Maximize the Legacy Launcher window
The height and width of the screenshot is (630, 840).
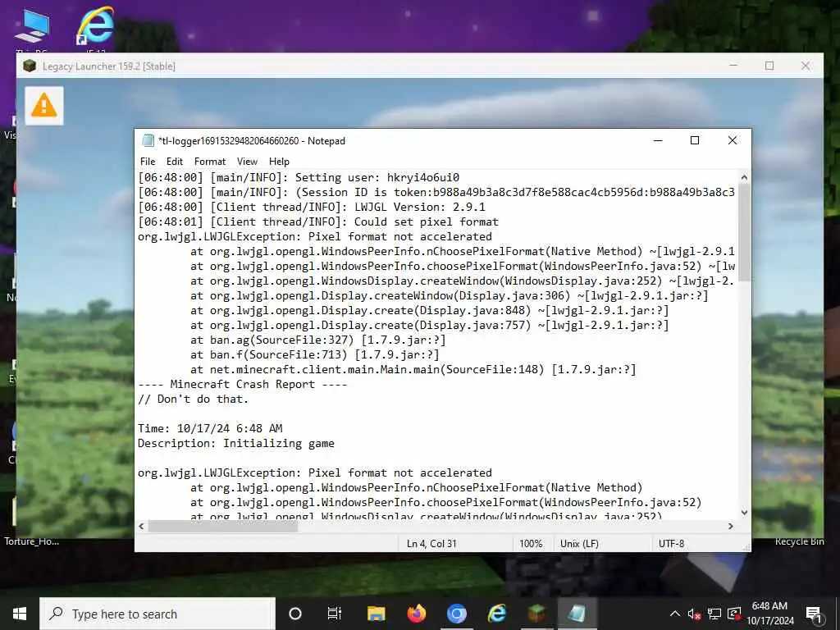pyautogui.click(x=769, y=66)
